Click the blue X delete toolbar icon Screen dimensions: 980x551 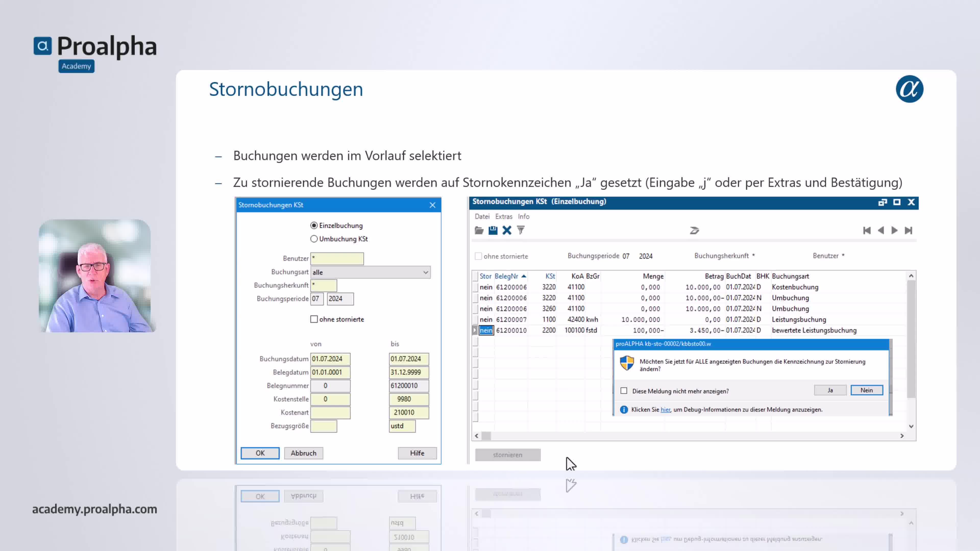click(507, 230)
